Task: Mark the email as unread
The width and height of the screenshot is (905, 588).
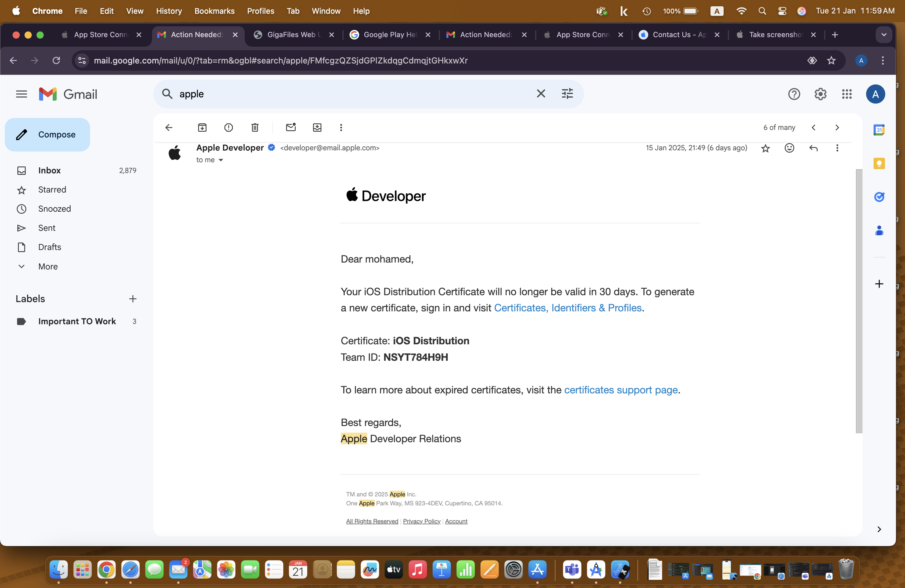Action: 291,128
